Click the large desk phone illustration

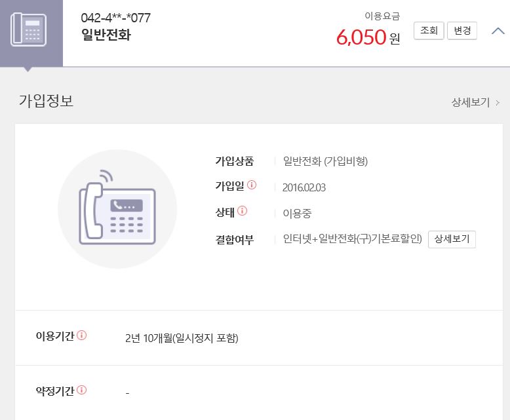coord(117,209)
